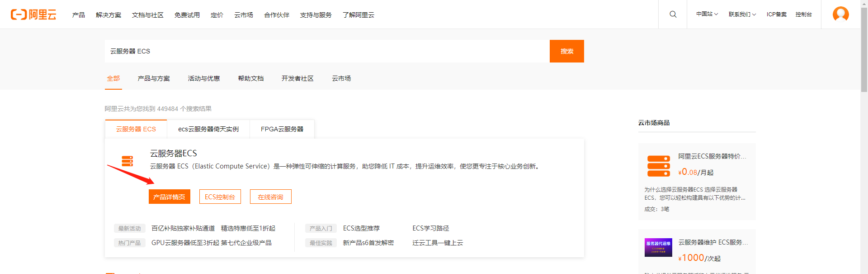Open the 文档与社区 menu
Viewport: 868px width, 274px height.
coord(148,15)
